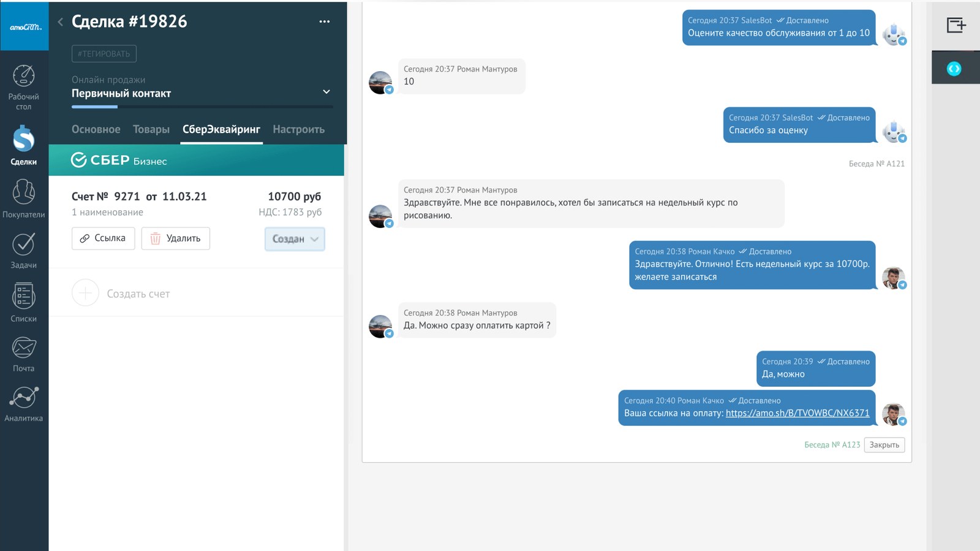
Task: Click the blue round widget icon on right panel
Action: (x=954, y=69)
